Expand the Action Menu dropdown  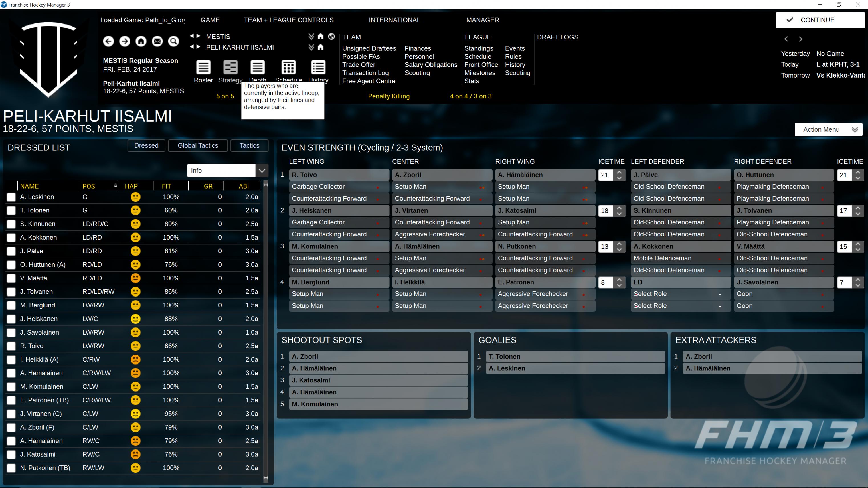[828, 130]
